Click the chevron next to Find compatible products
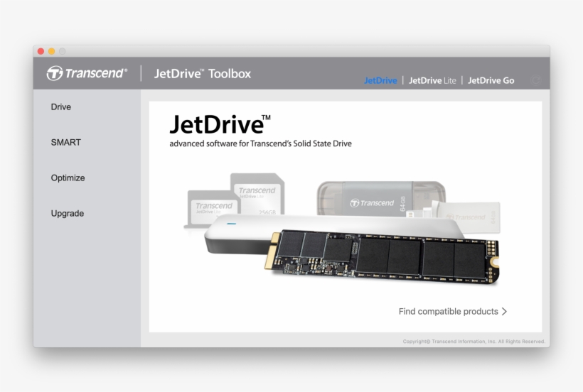 pyautogui.click(x=504, y=311)
